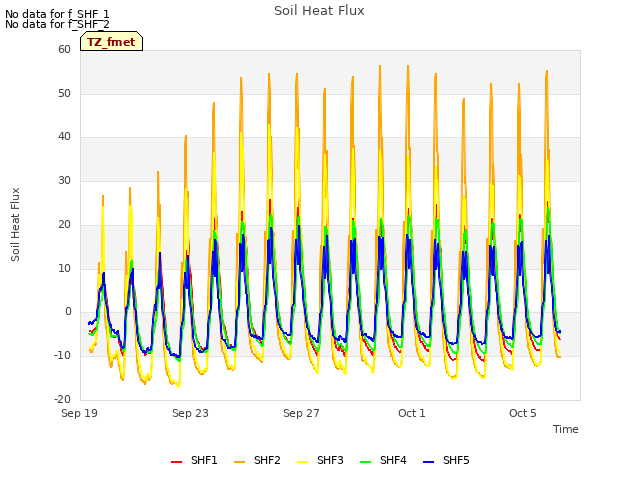The width and height of the screenshot is (640, 480).
Task: Click the green SHF4 legend line marker
Action: tap(366, 462)
